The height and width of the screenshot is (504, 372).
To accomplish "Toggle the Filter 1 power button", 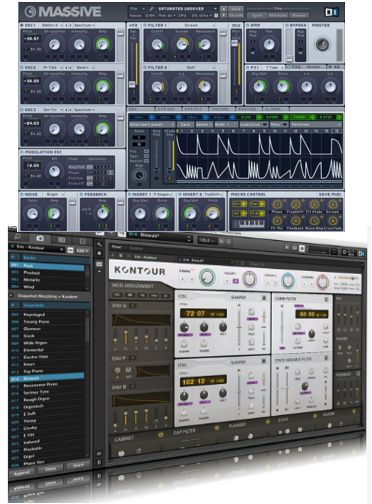I will click(145, 25).
